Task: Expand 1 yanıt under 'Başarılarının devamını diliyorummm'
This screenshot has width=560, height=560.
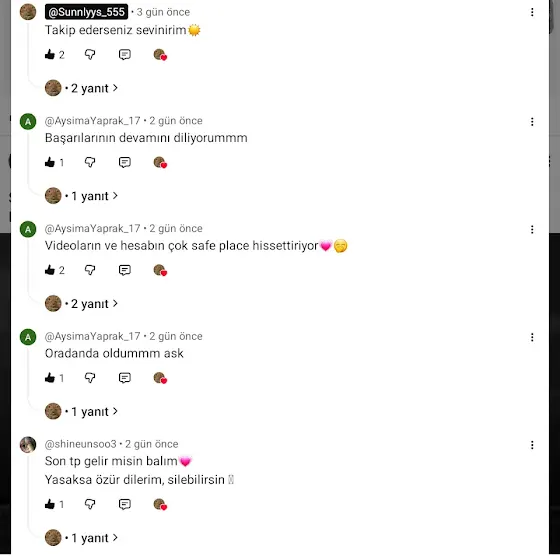Action: pos(81,196)
